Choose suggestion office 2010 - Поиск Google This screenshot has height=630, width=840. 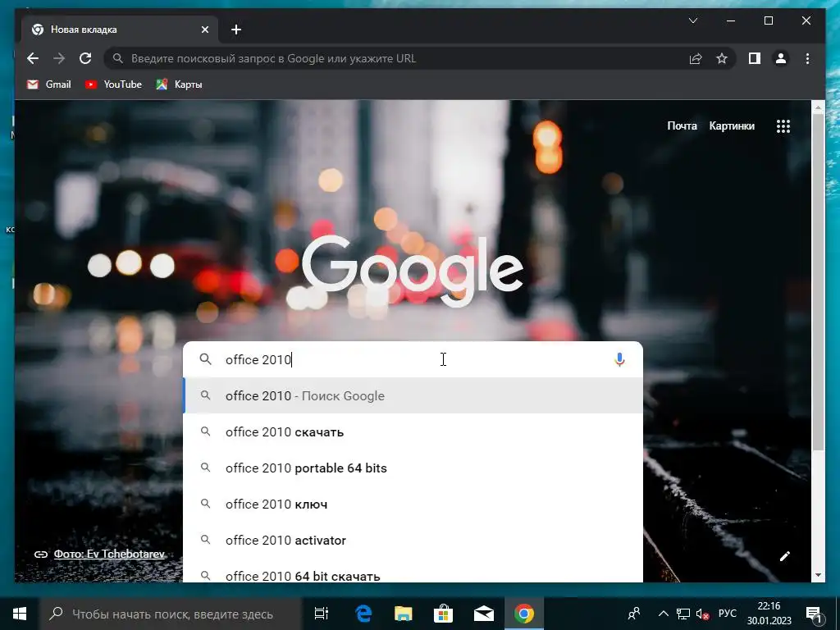click(x=413, y=395)
